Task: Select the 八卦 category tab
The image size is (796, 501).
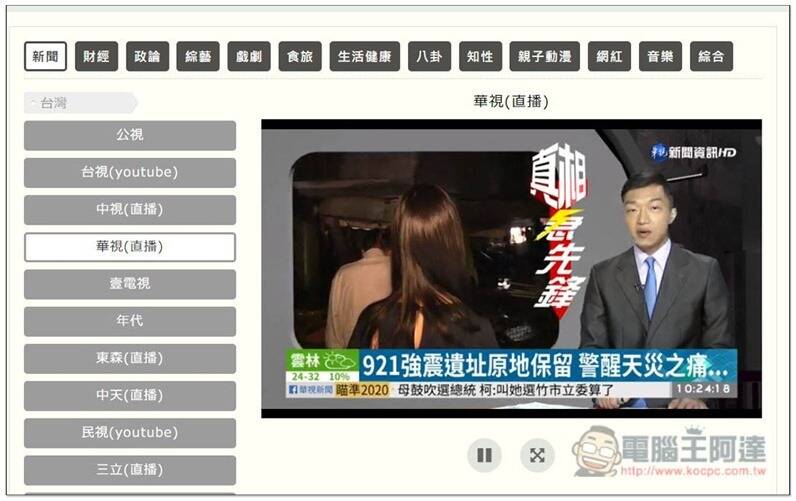Action: point(429,56)
